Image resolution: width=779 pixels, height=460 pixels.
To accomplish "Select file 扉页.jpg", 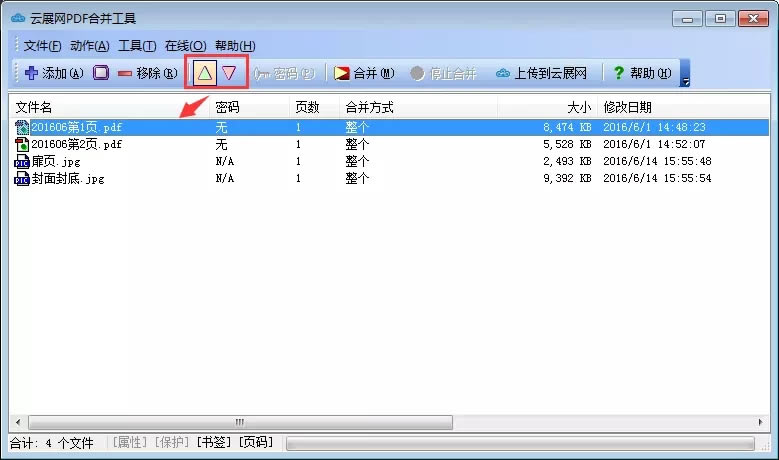I will click(56, 161).
